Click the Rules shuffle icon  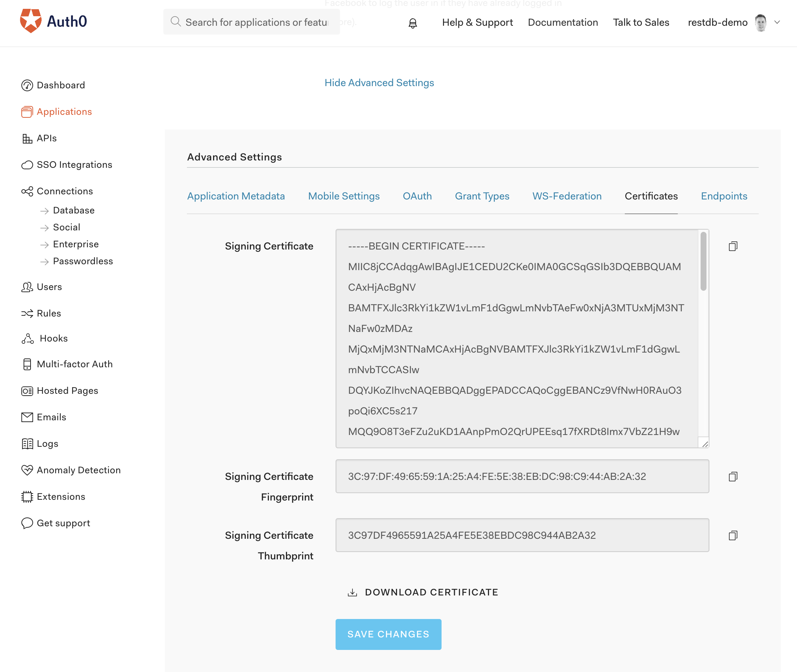27,313
